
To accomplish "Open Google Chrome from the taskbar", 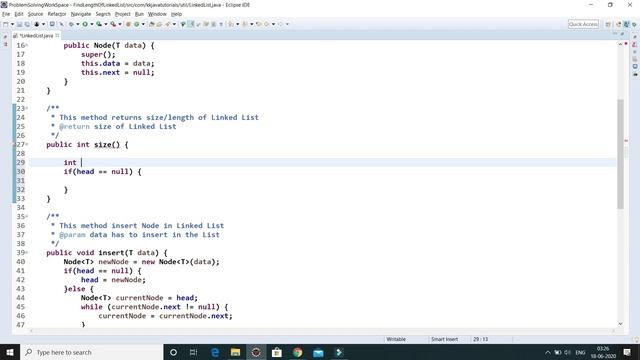I will pos(298,352).
